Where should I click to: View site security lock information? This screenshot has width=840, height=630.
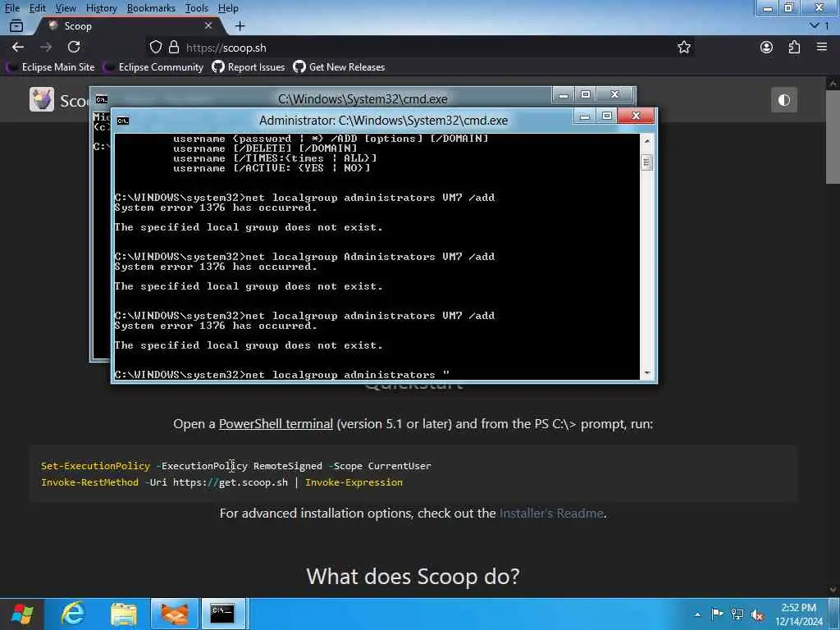tap(174, 47)
